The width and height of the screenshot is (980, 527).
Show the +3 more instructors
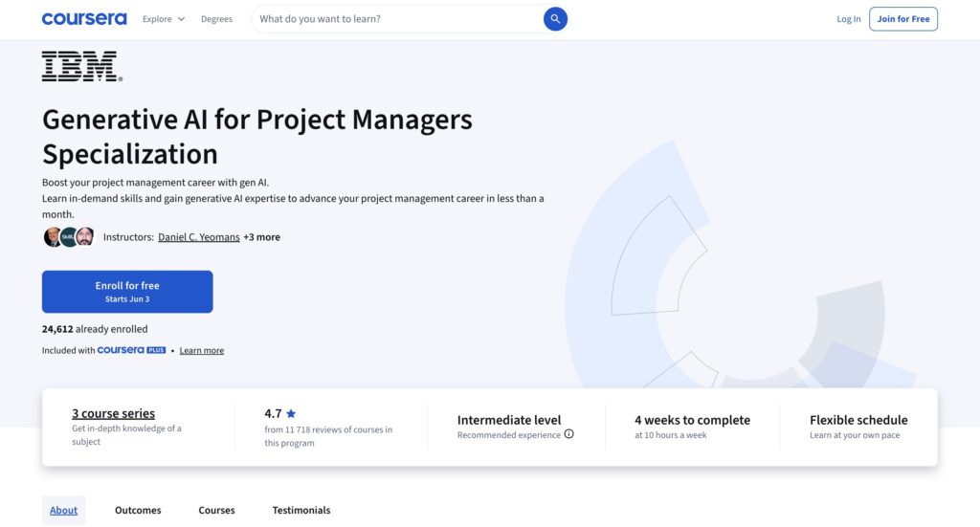coord(261,236)
